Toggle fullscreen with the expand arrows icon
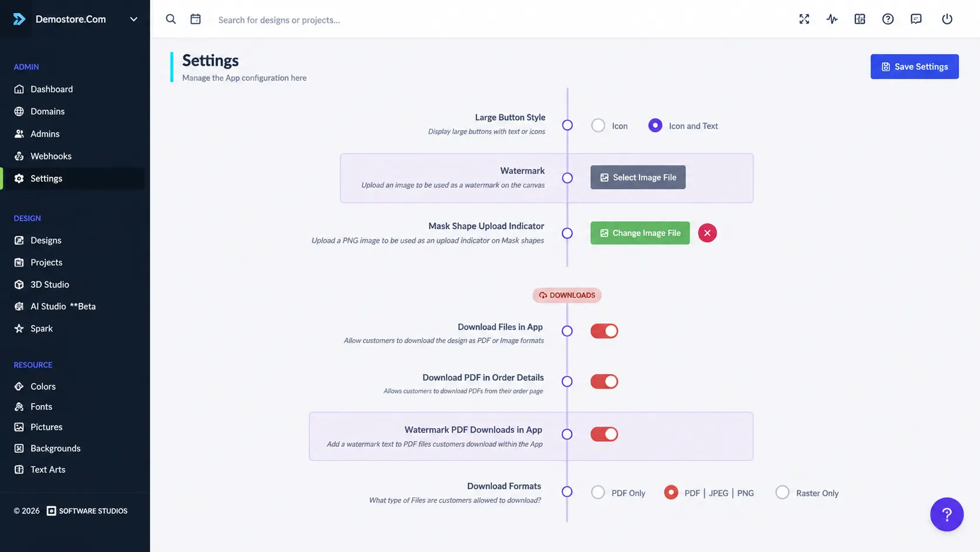This screenshot has height=552, width=980. click(804, 19)
